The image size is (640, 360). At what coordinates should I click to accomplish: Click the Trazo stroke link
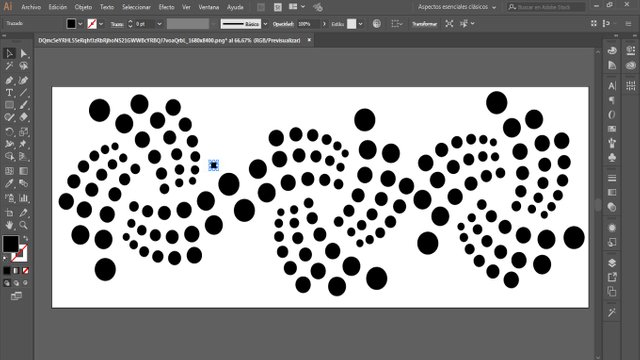click(x=117, y=24)
